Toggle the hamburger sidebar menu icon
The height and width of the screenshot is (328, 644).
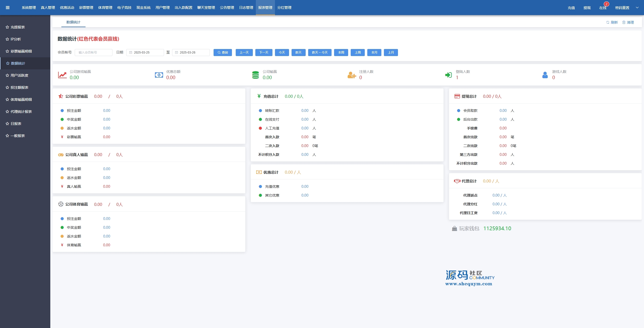pos(8,8)
